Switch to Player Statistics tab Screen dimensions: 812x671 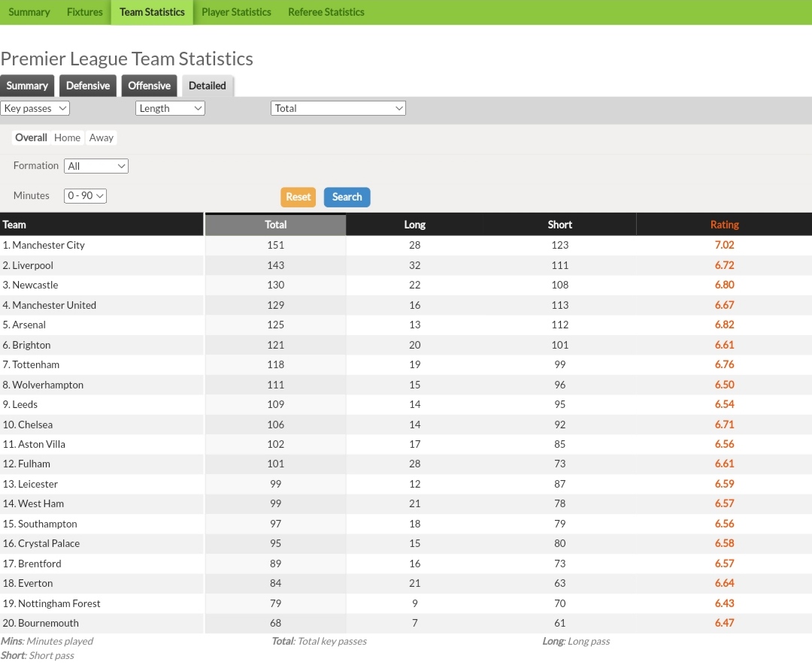pyautogui.click(x=236, y=12)
